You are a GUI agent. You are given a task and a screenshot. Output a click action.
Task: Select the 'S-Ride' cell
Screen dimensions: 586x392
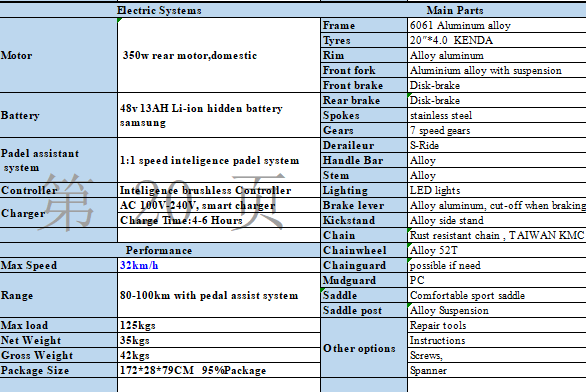tap(497, 145)
